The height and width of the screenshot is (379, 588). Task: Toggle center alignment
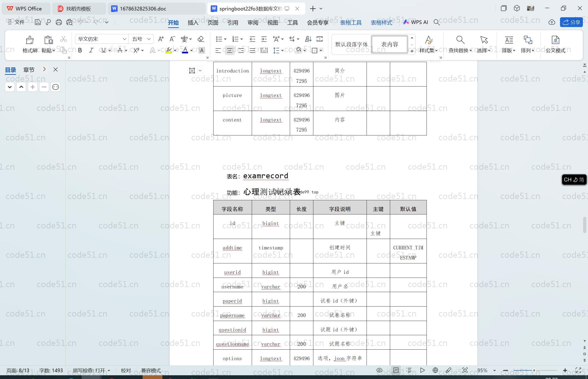click(230, 50)
